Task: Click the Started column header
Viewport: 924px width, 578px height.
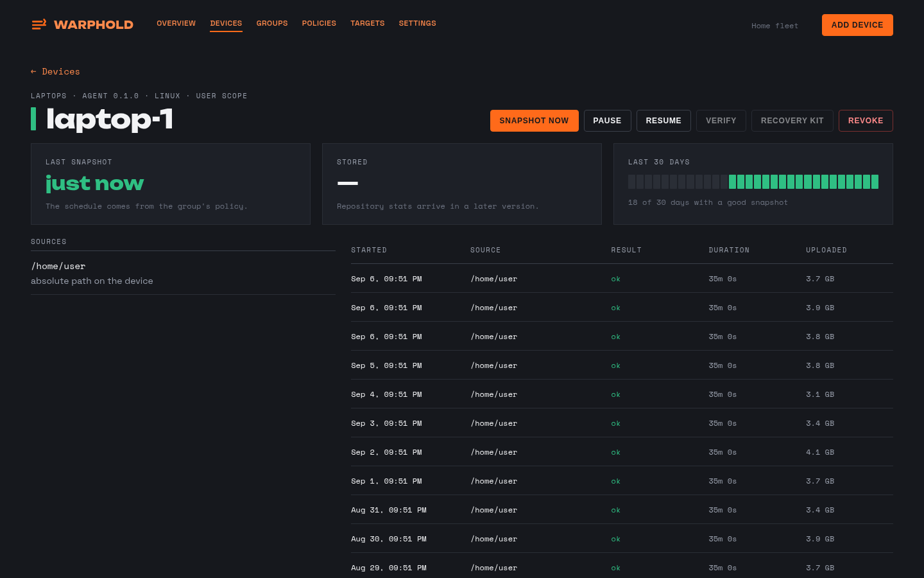Action: 369,250
